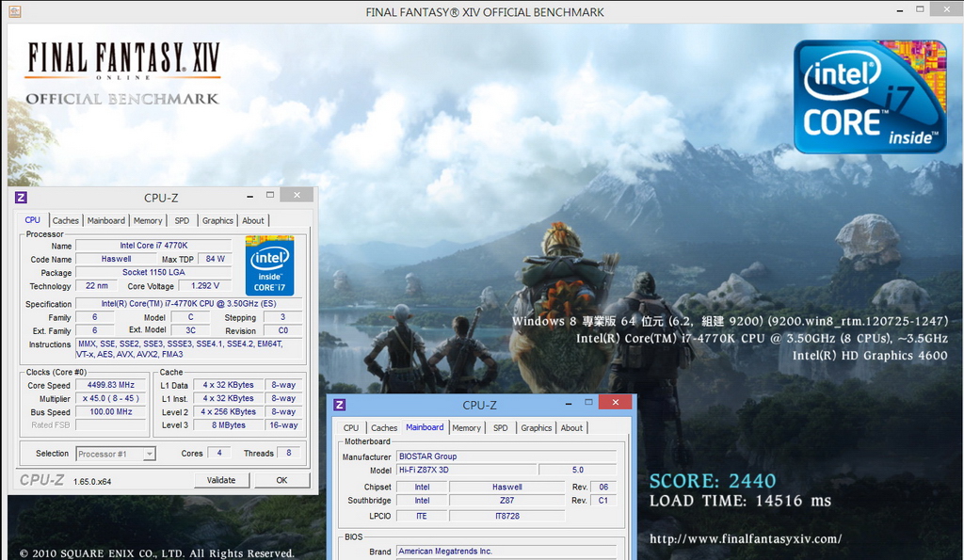964x560 pixels.
Task: Click the Final Fantasy benchmark title bar icon
Action: (x=15, y=11)
